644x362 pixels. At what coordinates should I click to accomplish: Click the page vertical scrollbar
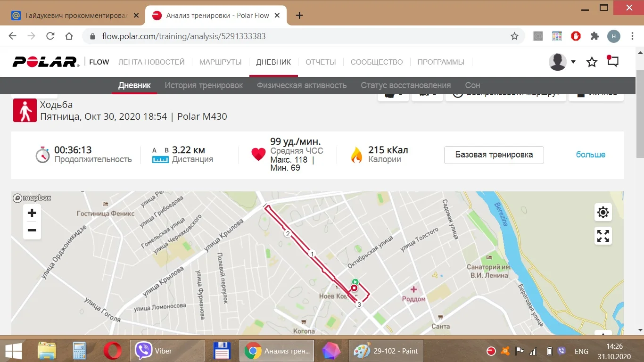coord(640,113)
